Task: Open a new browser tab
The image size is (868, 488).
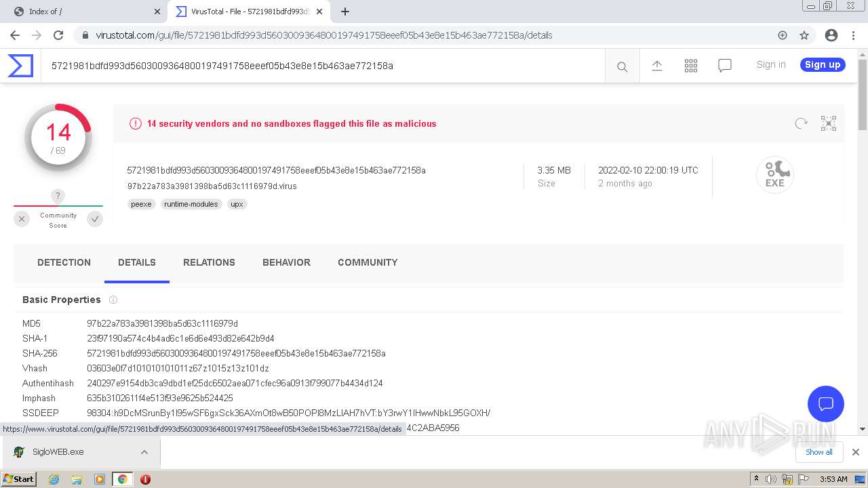Action: [x=345, y=12]
